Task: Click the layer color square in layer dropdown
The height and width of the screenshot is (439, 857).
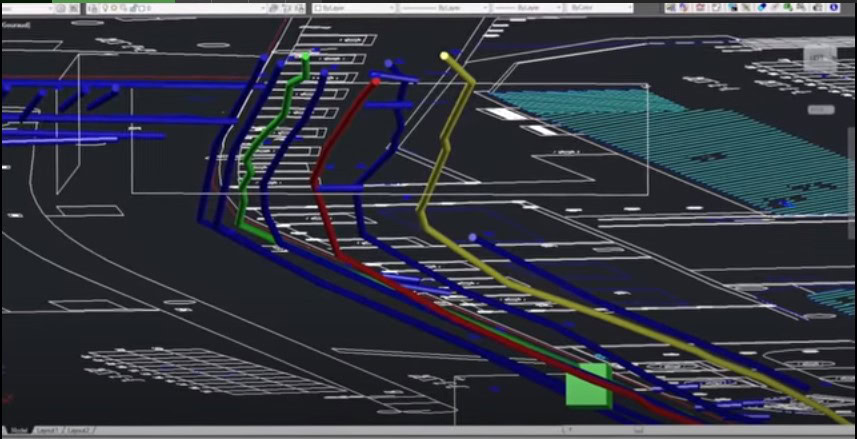Action: click(142, 8)
